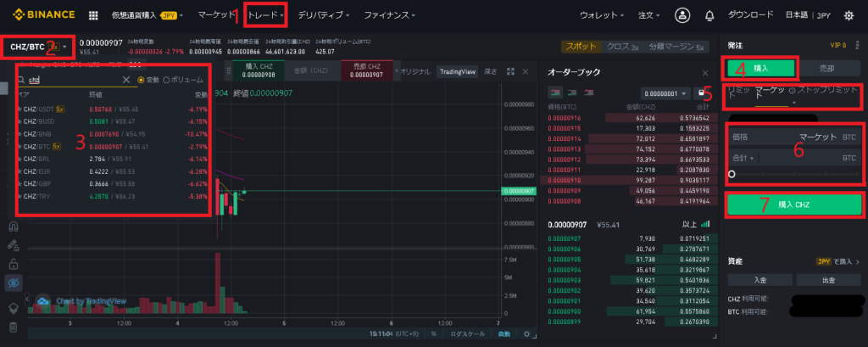The width and height of the screenshot is (868, 347).
Task: Click the 購入 CHZ submit button
Action: (793, 204)
